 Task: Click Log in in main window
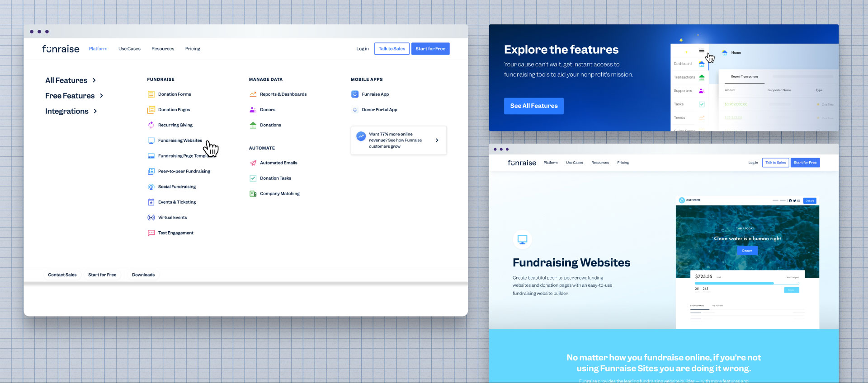pyautogui.click(x=363, y=49)
